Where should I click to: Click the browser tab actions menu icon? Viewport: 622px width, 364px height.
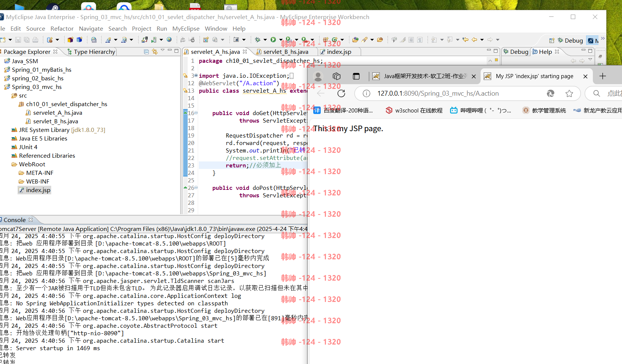tap(356, 76)
